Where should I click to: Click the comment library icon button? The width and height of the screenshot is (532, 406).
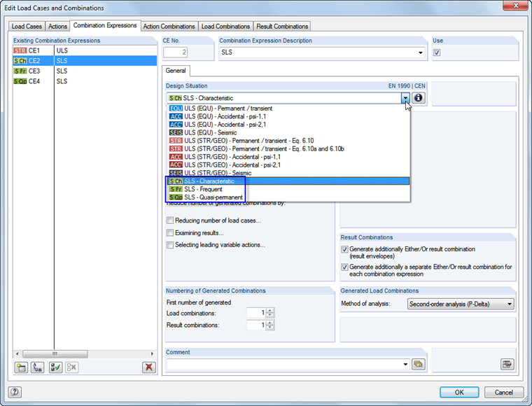coord(419,364)
